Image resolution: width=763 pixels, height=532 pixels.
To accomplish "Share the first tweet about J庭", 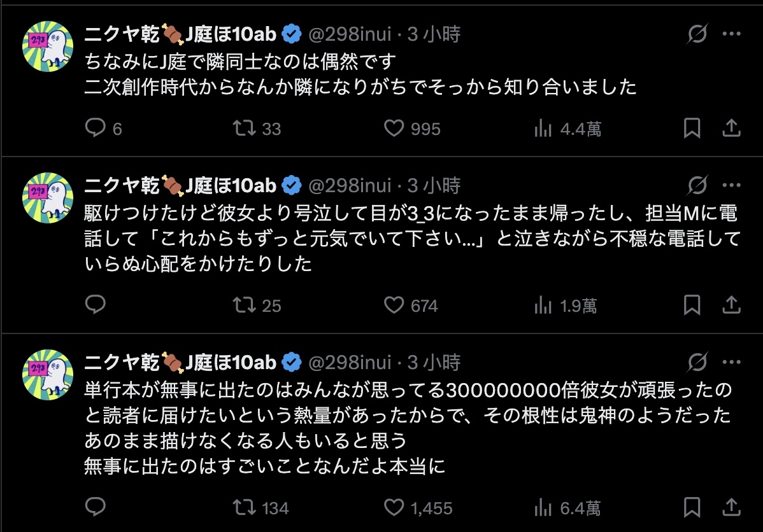I will 730,129.
